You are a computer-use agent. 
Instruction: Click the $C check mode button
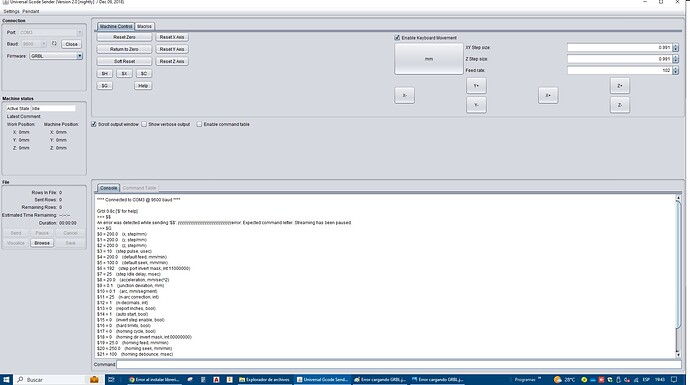coord(143,73)
